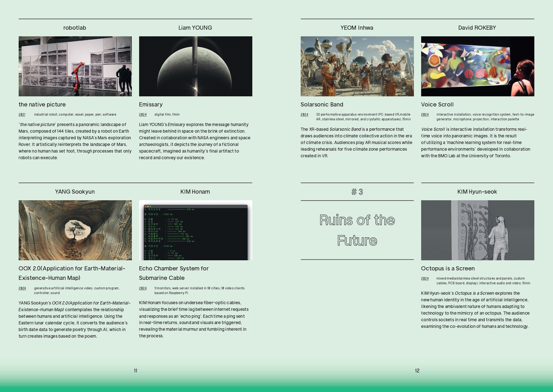Click the Octopus is a Screen description
553x392 pixels.
coord(475,310)
